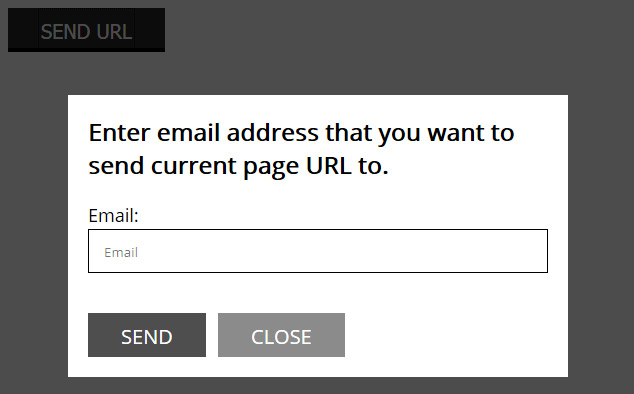The width and height of the screenshot is (634, 394).
Task: Click the SEND URL button behind the overlay
Action: [x=86, y=30]
